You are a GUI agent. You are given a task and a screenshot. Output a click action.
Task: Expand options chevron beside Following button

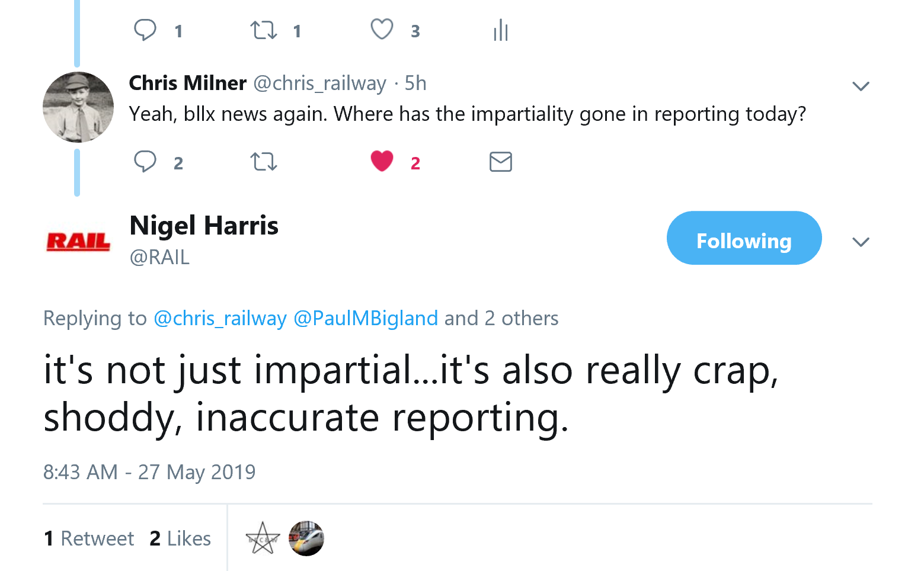[x=861, y=242]
